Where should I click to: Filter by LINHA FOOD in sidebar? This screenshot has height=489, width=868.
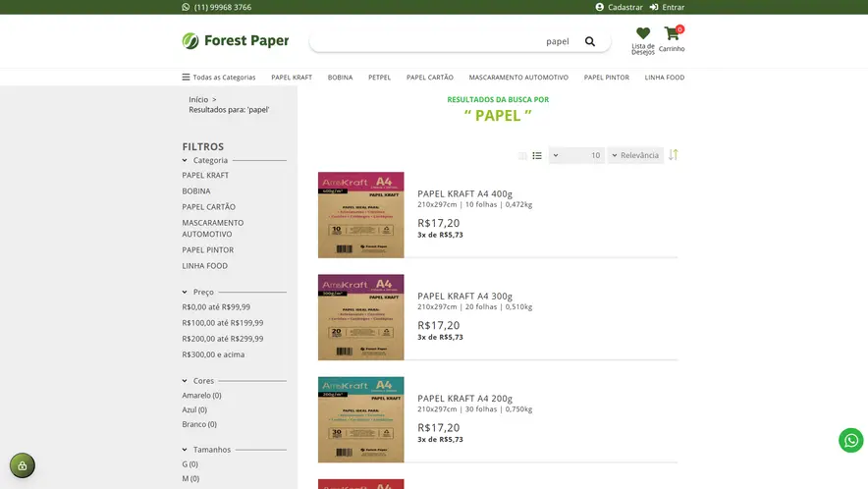[x=205, y=266]
